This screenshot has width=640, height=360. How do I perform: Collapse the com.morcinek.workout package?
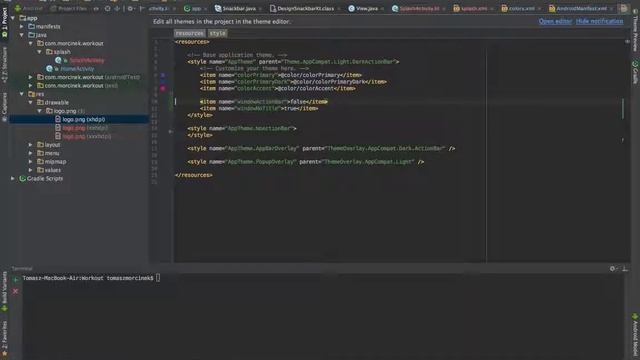point(31,43)
